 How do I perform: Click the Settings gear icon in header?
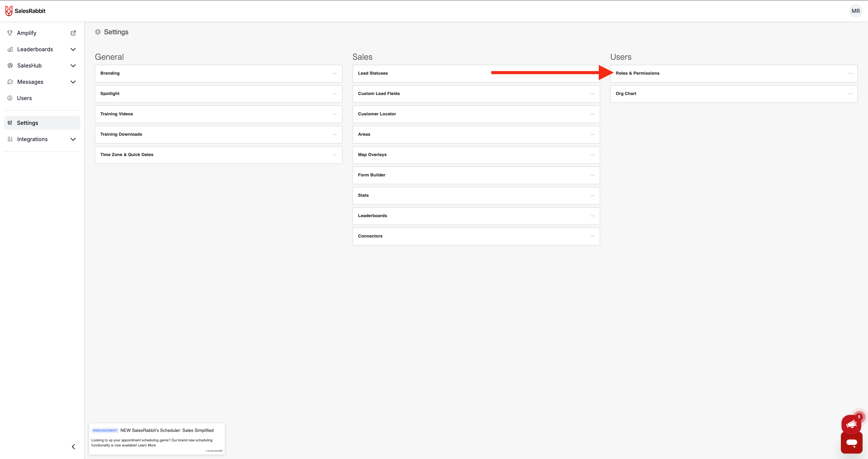[98, 32]
